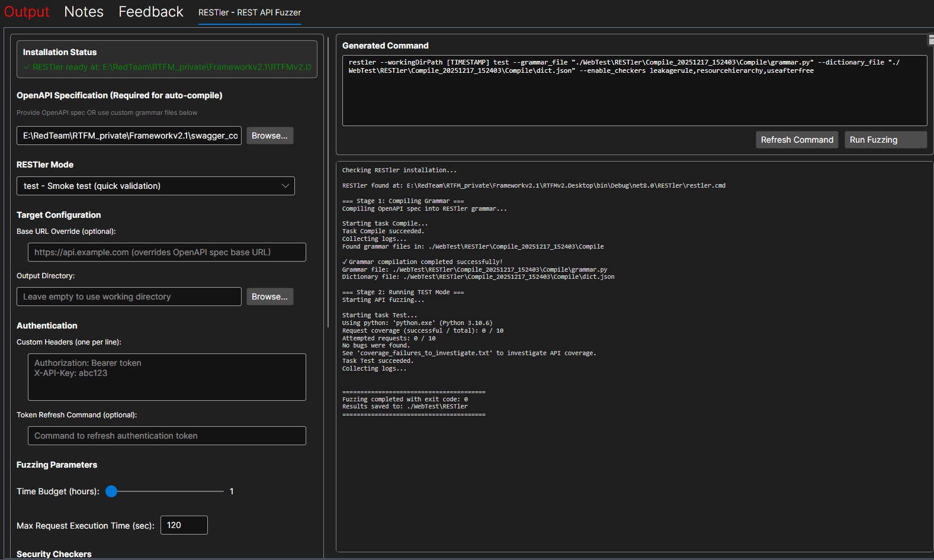Screen dimensions: 934x560
Task: Browse for the OpenAPI specification file
Action: (269, 136)
